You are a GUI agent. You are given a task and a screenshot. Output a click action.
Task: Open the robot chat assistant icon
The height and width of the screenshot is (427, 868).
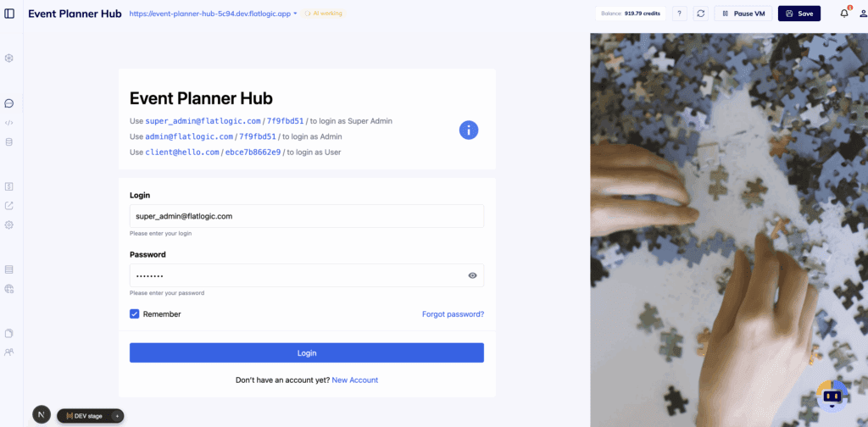[x=832, y=396]
